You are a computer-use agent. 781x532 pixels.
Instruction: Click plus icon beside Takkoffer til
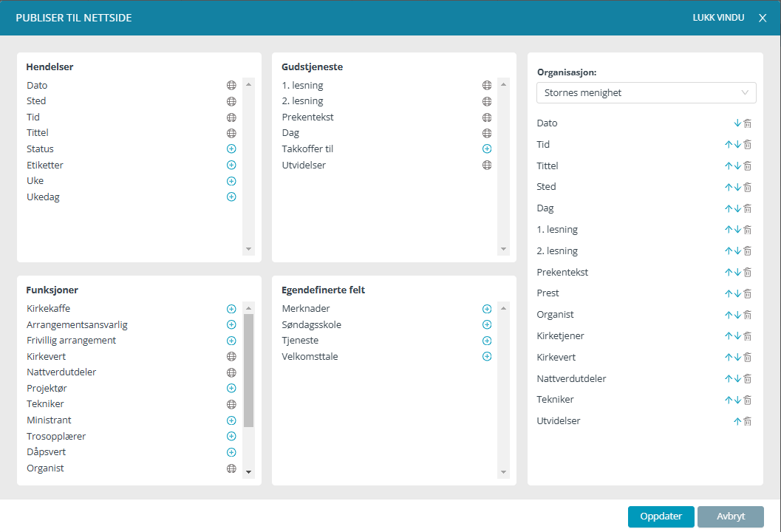pos(487,149)
